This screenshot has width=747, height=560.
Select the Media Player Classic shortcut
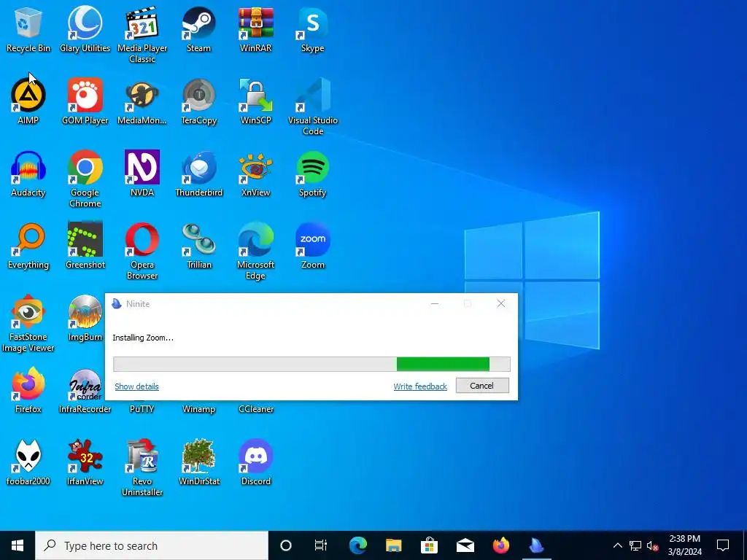coord(142,34)
